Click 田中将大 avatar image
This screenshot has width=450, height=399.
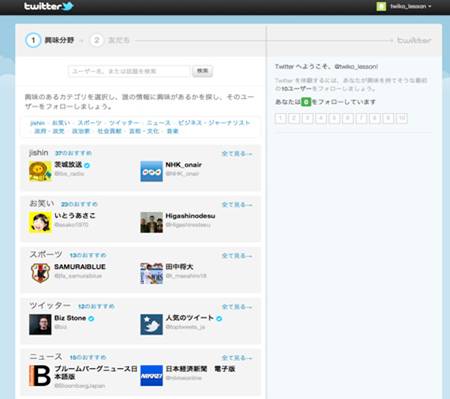pos(151,273)
